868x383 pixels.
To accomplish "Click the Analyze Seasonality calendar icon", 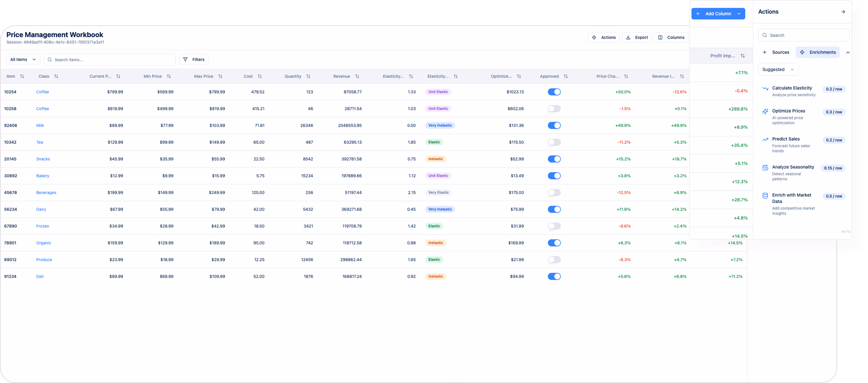I will (765, 167).
